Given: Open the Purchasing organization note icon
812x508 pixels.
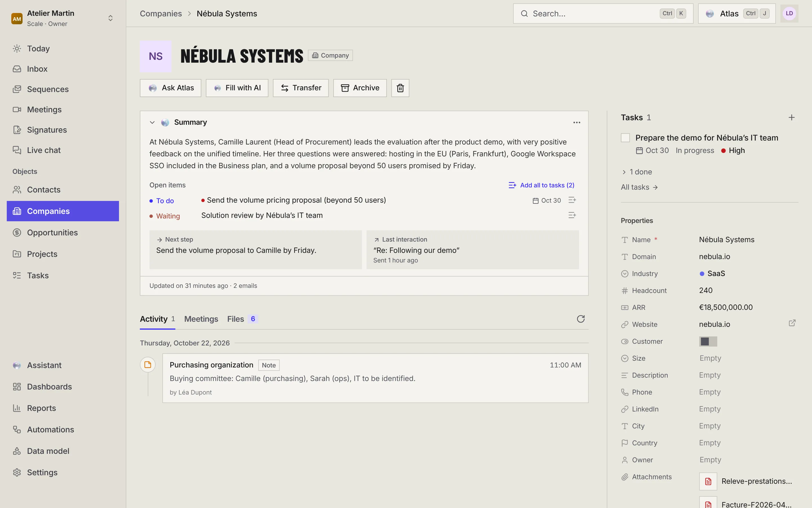Looking at the screenshot, I should [148, 365].
